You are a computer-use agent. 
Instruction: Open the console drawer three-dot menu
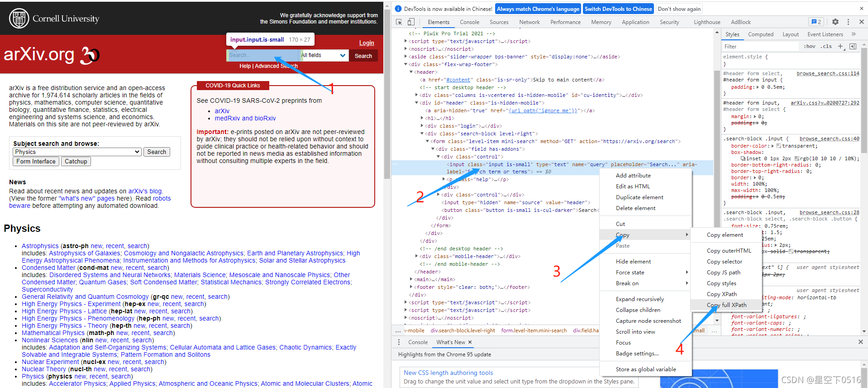[399, 342]
